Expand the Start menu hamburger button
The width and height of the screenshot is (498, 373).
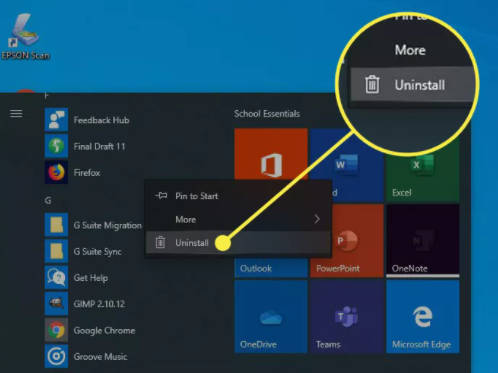(x=16, y=114)
